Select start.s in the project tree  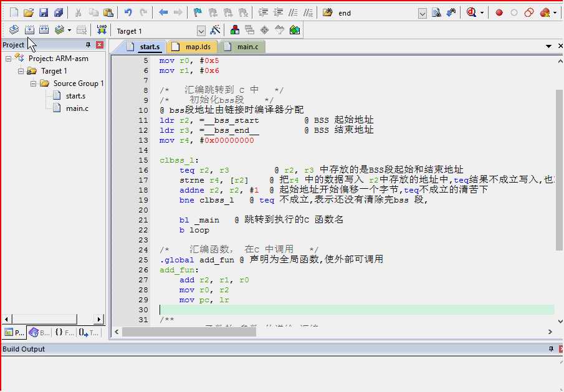[75, 96]
